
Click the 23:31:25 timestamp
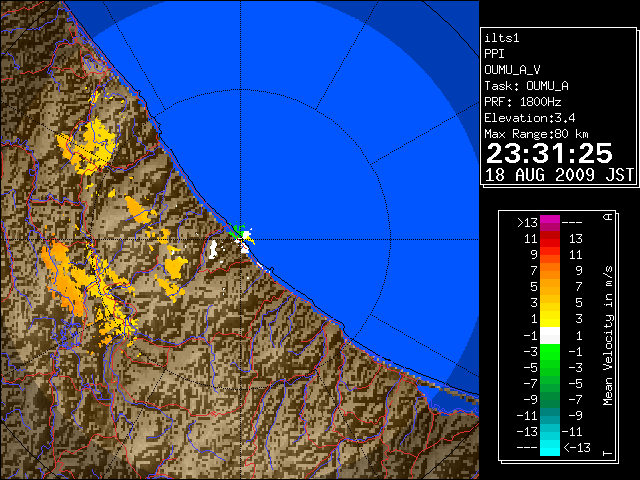point(549,153)
